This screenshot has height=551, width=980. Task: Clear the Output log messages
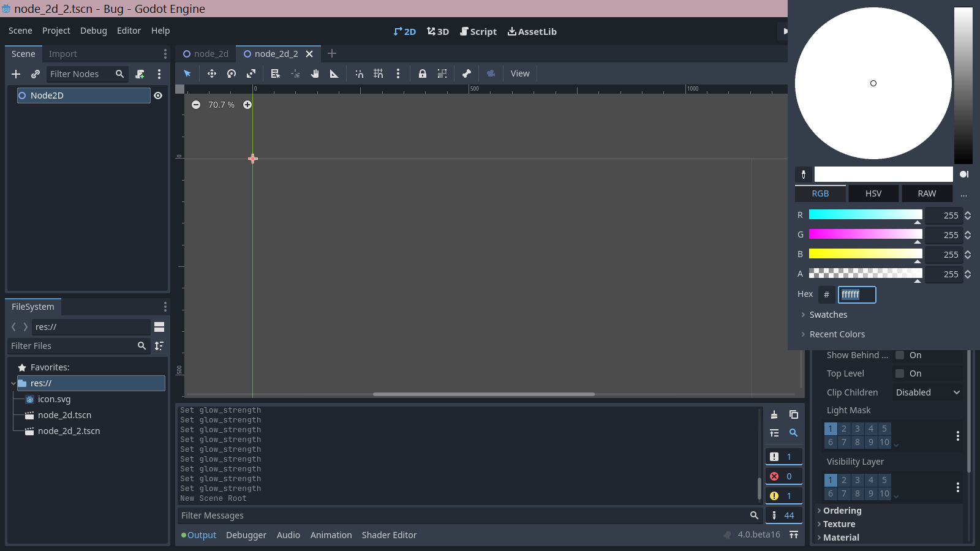774,414
